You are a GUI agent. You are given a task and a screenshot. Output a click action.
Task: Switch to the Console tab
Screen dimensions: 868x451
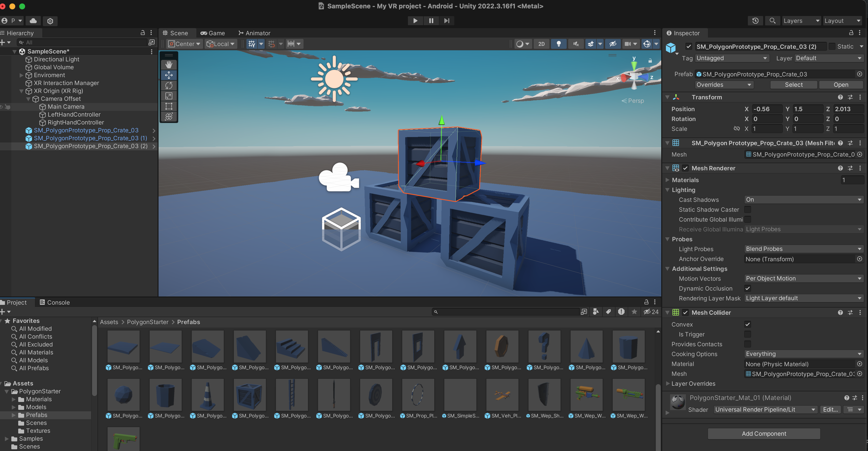click(x=55, y=302)
